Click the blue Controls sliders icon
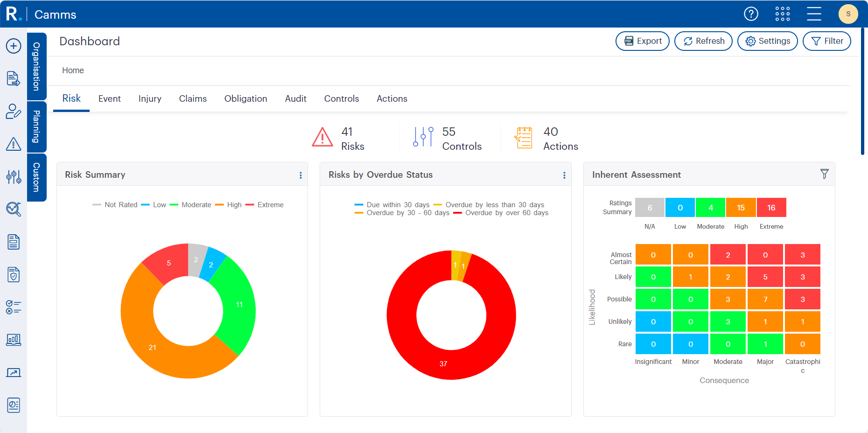 pyautogui.click(x=423, y=137)
